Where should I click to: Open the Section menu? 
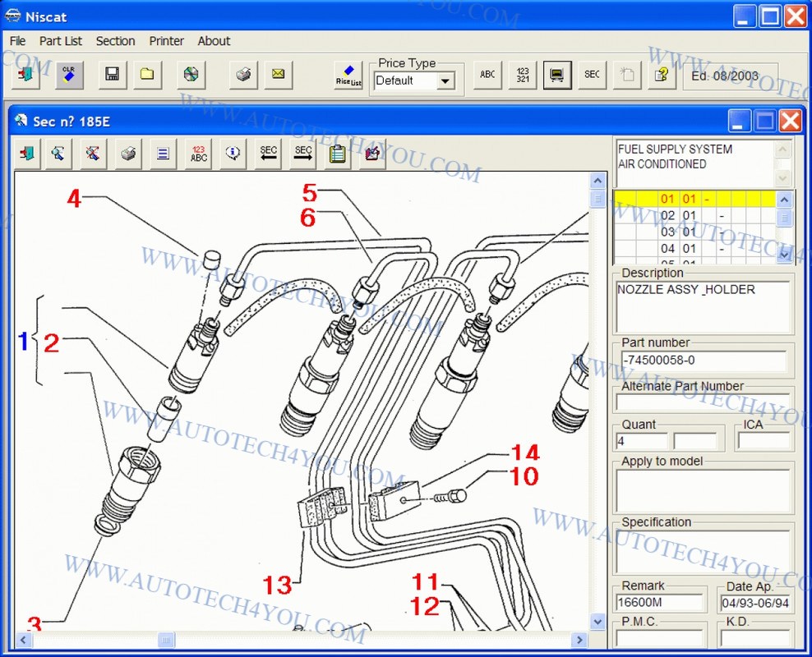[x=115, y=41]
